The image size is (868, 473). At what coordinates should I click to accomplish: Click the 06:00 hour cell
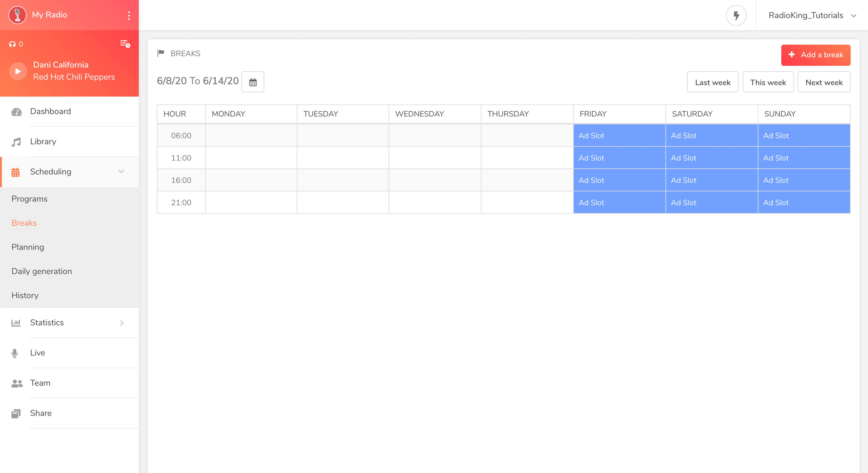pyautogui.click(x=181, y=135)
